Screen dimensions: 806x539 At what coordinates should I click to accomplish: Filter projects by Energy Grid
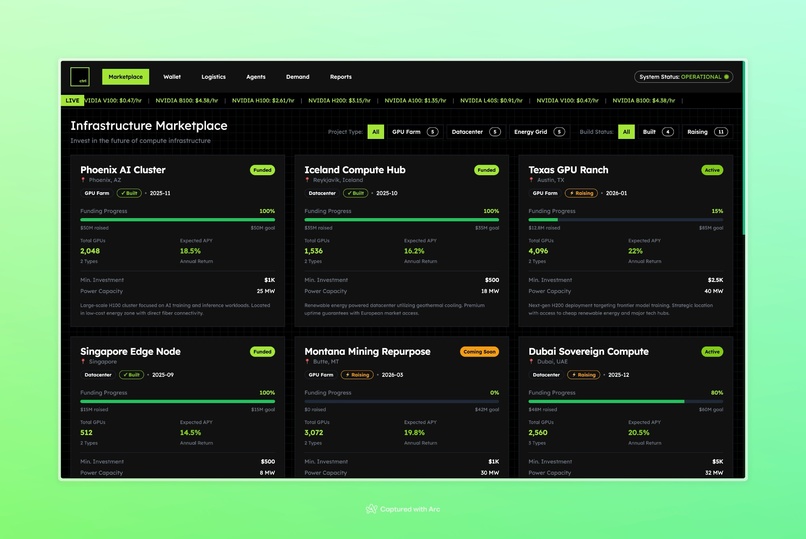click(539, 132)
